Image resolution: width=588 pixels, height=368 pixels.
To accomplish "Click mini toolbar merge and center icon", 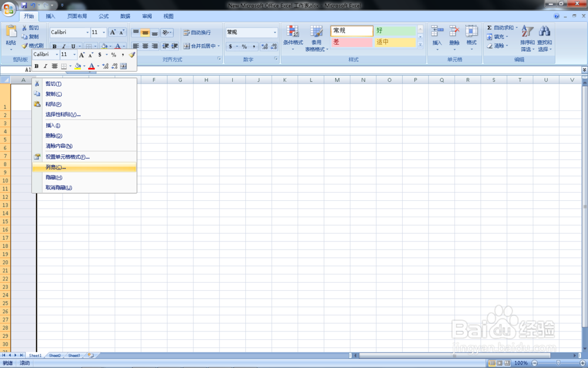I will point(123,66).
